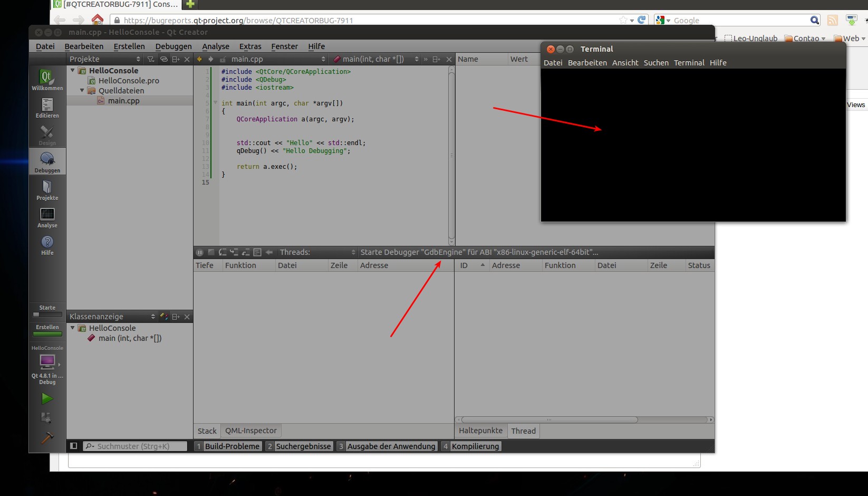This screenshot has width=868, height=496.
Task: Collapse the Quelldateien folder in project tree
Action: point(82,91)
